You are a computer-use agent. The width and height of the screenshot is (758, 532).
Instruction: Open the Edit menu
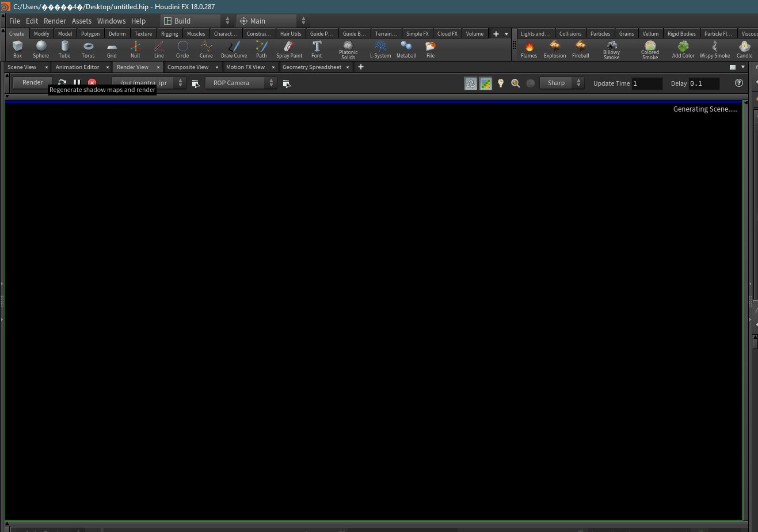tap(32, 21)
